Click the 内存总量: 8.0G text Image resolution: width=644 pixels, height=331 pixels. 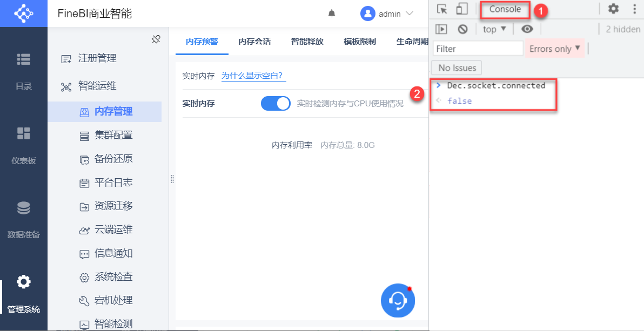tap(347, 145)
